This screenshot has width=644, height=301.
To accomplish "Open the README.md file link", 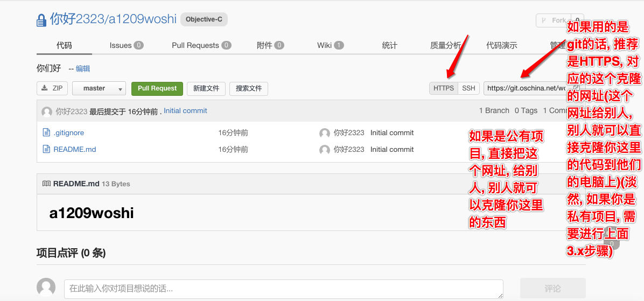I will pyautogui.click(x=75, y=149).
